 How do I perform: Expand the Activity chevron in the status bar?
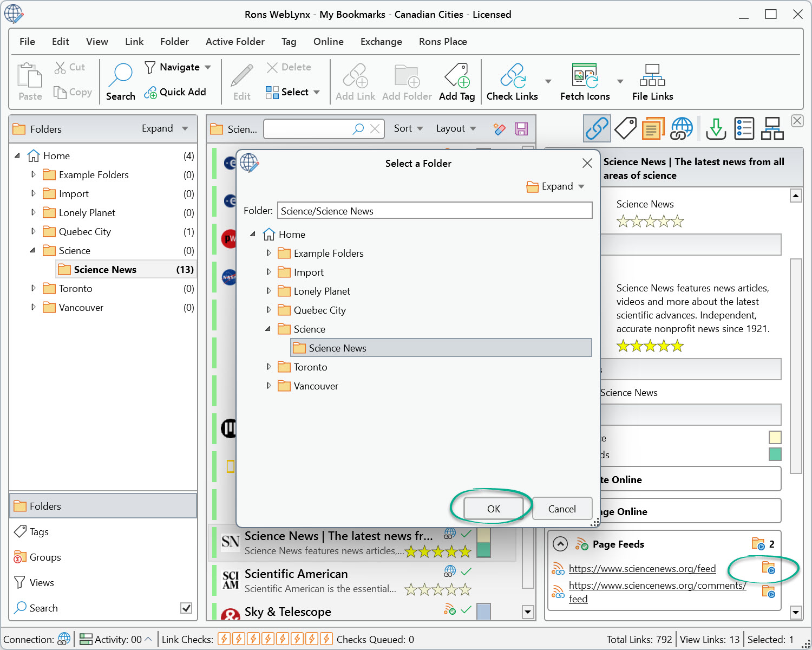click(x=148, y=639)
